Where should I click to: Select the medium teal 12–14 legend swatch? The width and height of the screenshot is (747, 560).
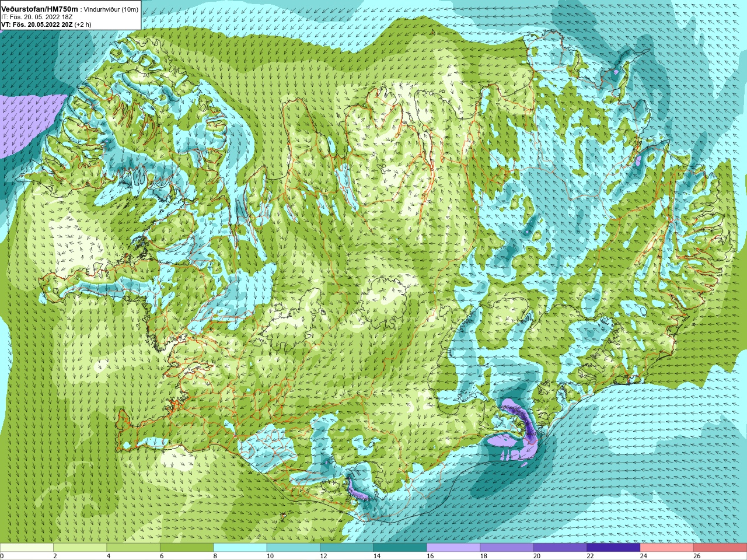click(x=347, y=548)
